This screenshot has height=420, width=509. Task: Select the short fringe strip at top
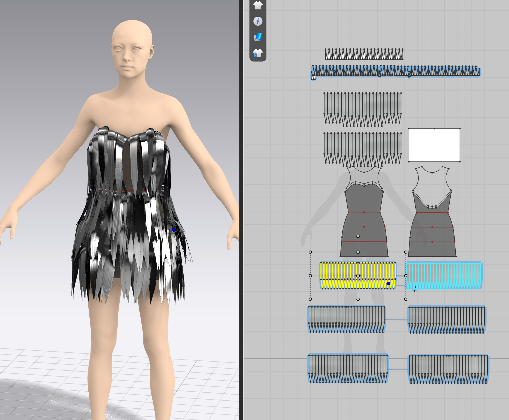(364, 54)
